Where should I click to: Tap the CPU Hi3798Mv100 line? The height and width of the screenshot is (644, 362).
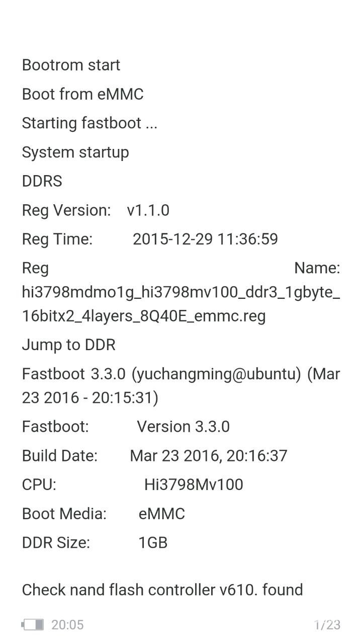133,485
